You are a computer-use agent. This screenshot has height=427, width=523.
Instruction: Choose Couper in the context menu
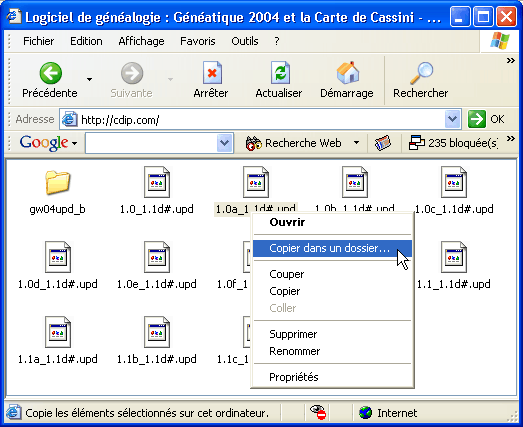click(333, 274)
